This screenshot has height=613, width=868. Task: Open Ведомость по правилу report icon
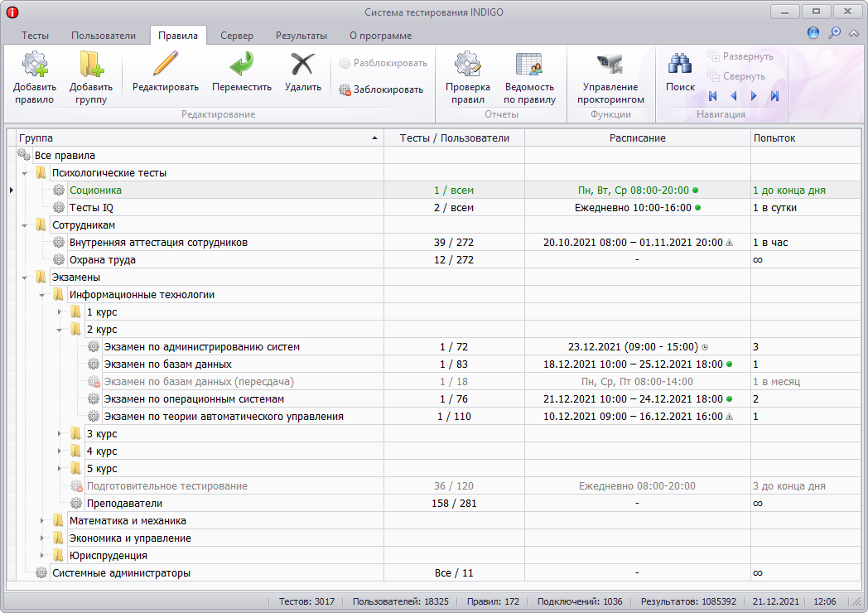coord(529,65)
